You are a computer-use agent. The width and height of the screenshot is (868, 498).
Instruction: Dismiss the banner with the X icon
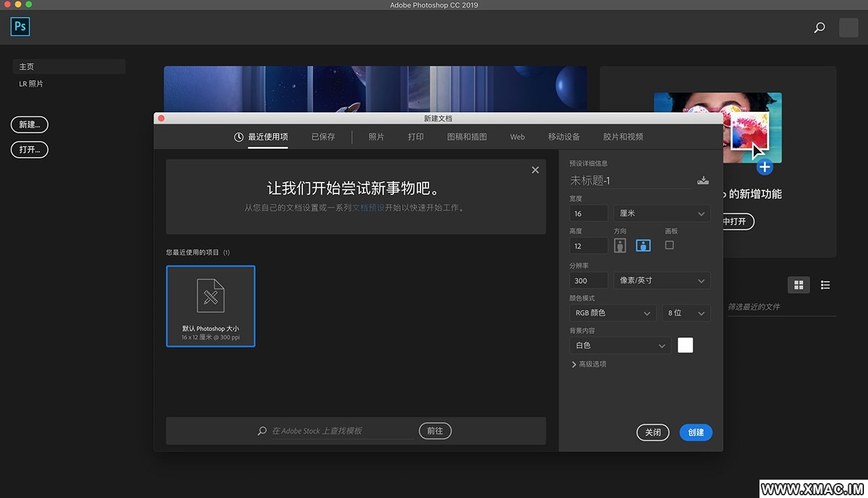(535, 170)
